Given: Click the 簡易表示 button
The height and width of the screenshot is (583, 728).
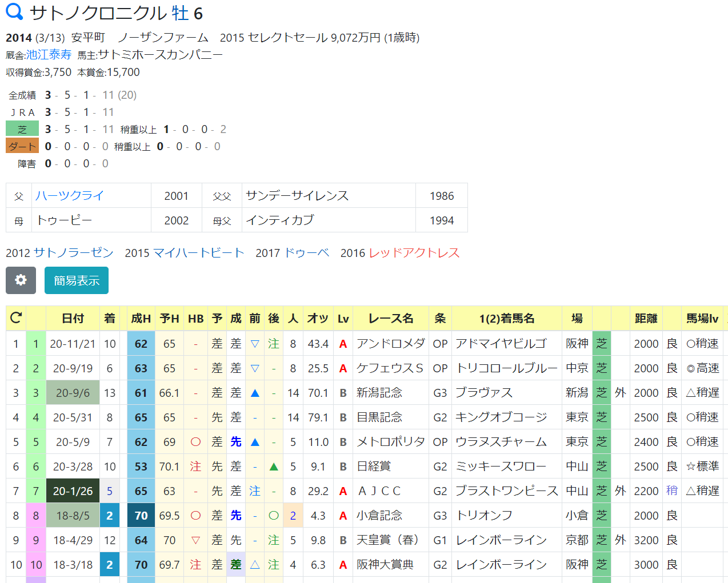Looking at the screenshot, I should [77, 280].
